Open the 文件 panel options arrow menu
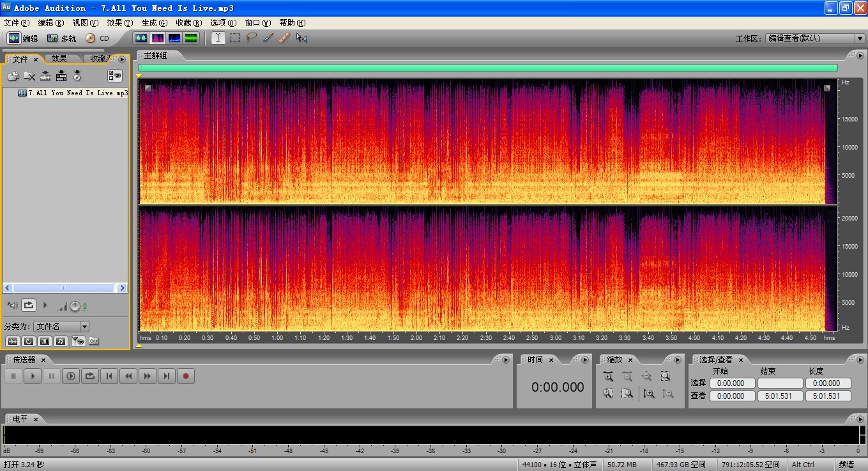This screenshot has width=868, height=471. coord(123,59)
